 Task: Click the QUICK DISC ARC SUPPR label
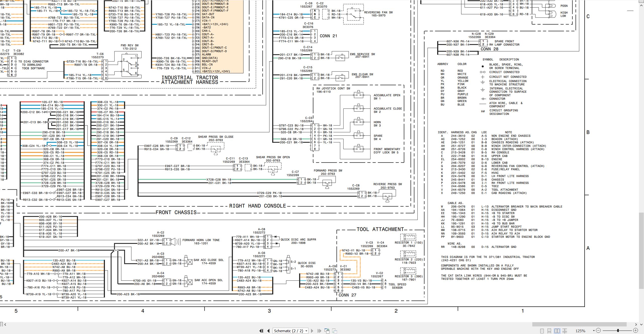pyautogui.click(x=298, y=240)
